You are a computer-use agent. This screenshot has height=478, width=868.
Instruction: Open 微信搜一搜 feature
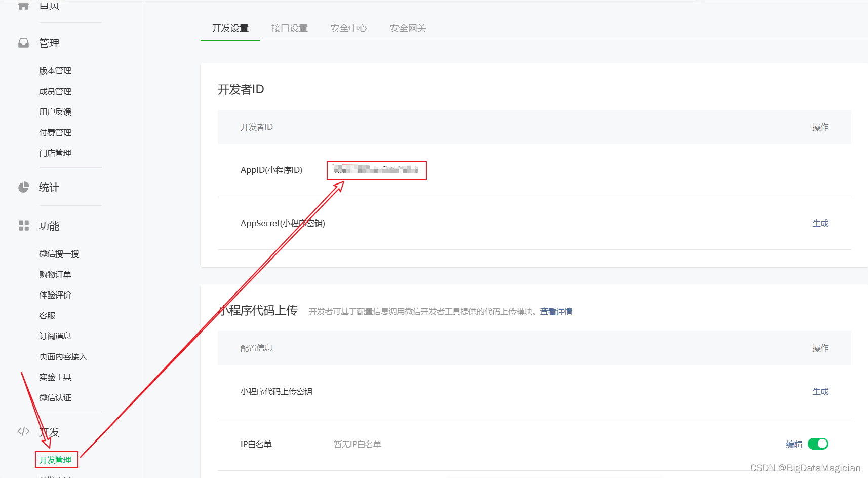pyautogui.click(x=59, y=253)
